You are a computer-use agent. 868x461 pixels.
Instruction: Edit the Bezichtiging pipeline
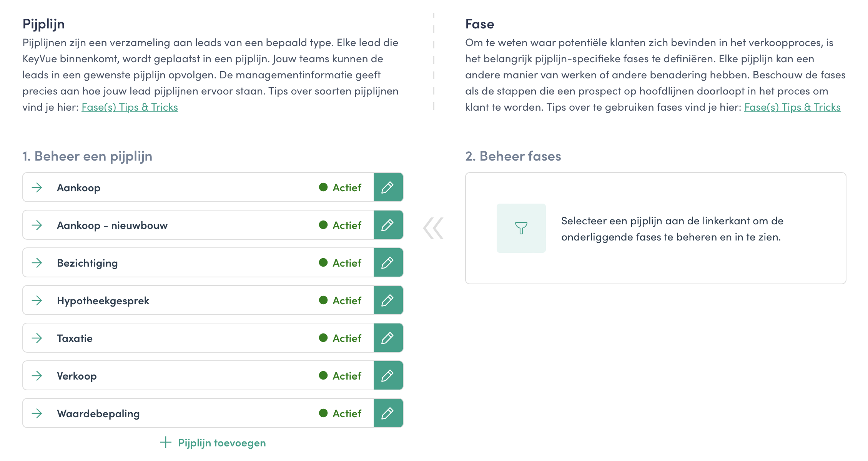point(388,262)
